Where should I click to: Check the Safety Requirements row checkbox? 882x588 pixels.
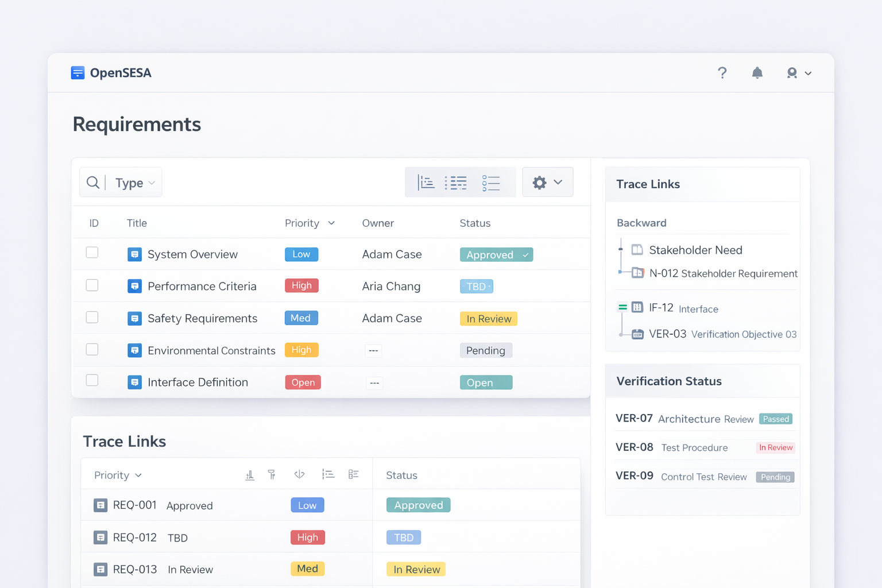pos(92,318)
